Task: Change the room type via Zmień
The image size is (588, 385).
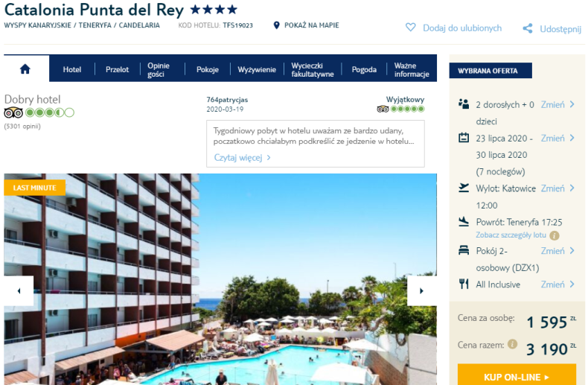Action: coord(557,251)
